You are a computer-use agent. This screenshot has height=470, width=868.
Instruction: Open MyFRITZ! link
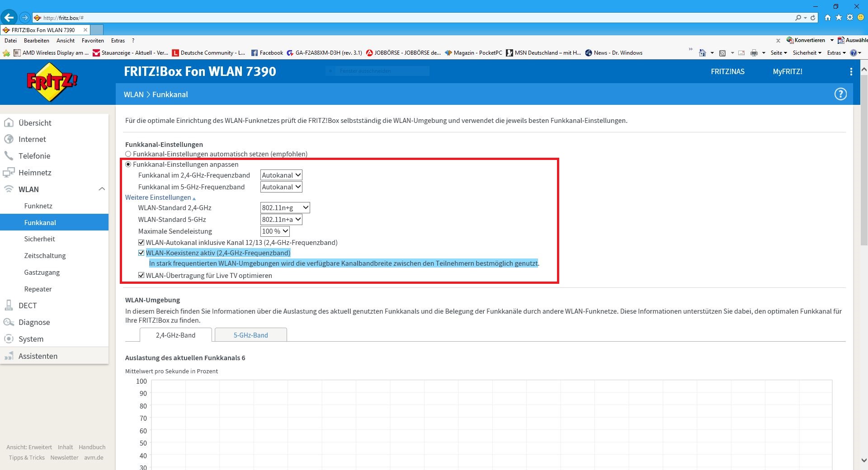788,71
